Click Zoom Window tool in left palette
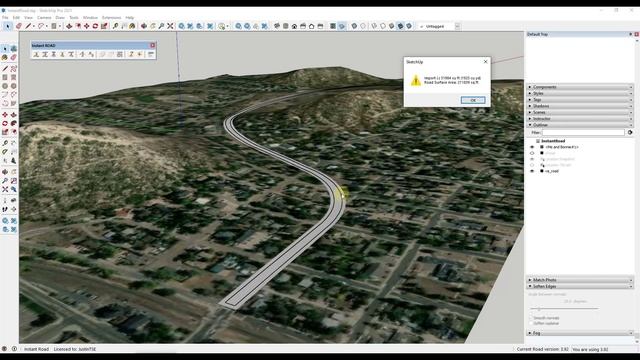This screenshot has width=640, height=360. (13, 181)
